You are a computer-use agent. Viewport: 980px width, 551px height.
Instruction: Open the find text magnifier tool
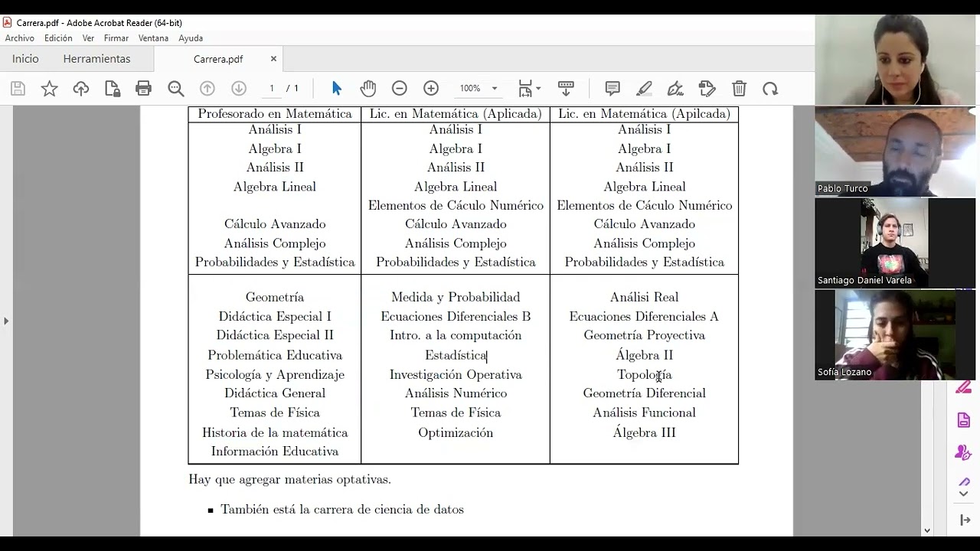(x=176, y=89)
